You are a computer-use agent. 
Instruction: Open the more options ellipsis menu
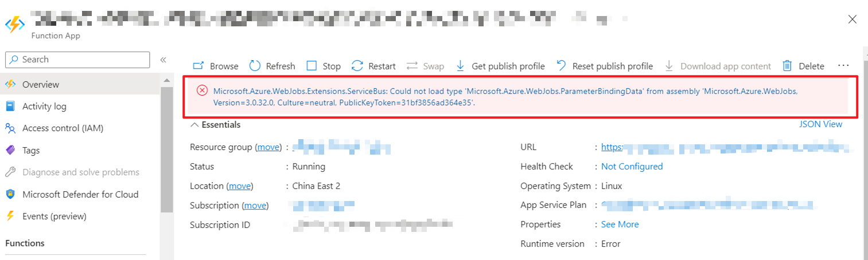pyautogui.click(x=843, y=65)
